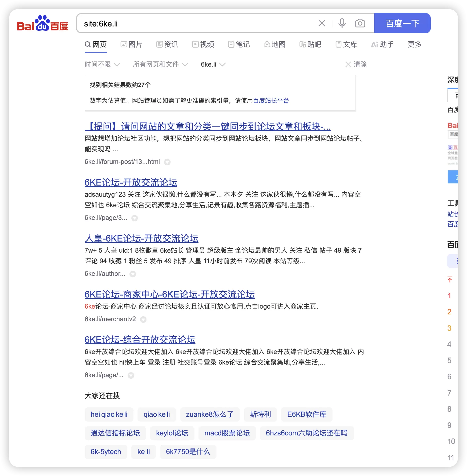Open hot-search item number 6
Viewport: 467px width, 476px height.
coord(449,377)
